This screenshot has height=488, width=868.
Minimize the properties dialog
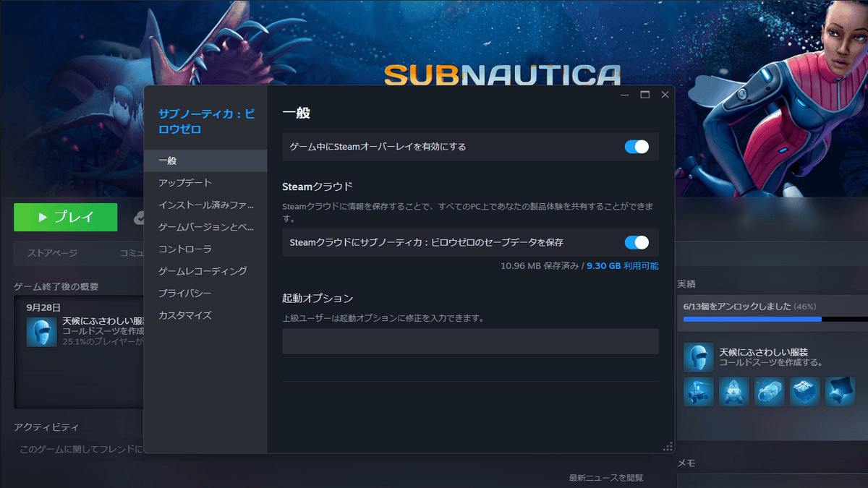click(626, 95)
